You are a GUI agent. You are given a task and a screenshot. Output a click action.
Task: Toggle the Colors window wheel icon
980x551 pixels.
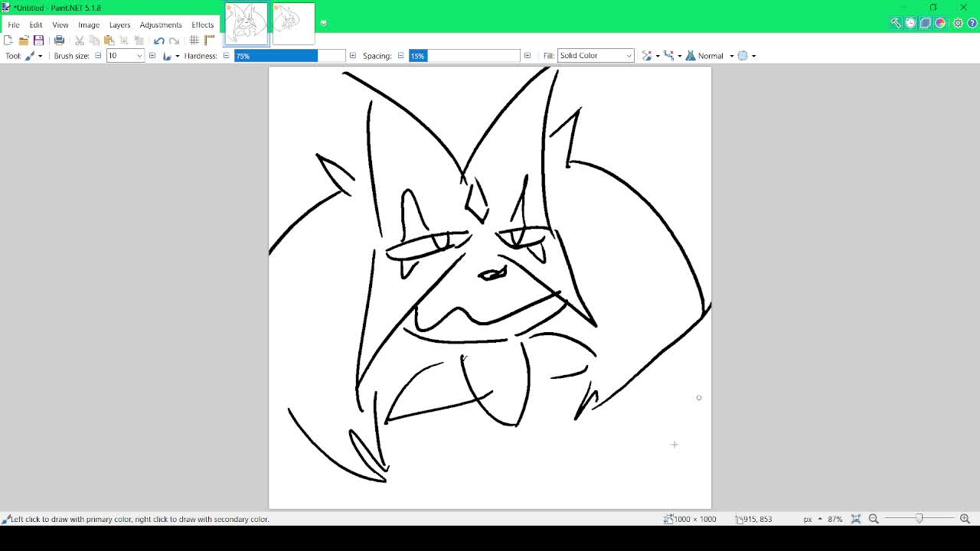click(940, 23)
